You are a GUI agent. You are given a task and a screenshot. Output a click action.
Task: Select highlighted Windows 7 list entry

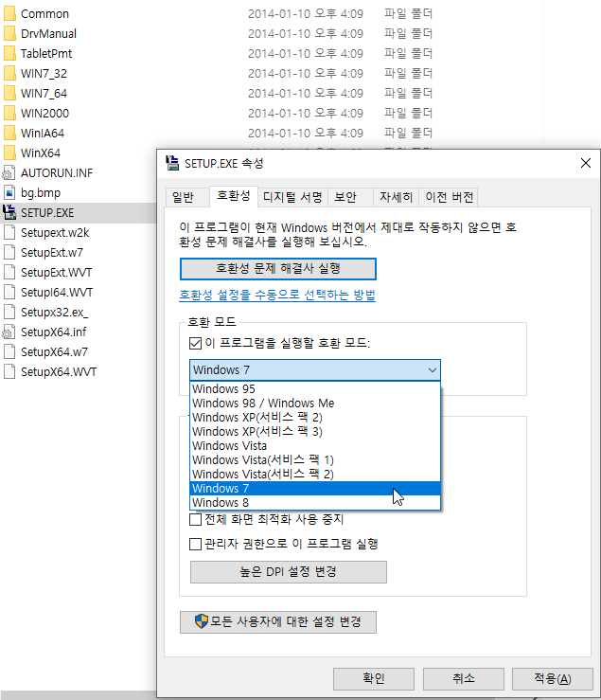[x=315, y=489]
